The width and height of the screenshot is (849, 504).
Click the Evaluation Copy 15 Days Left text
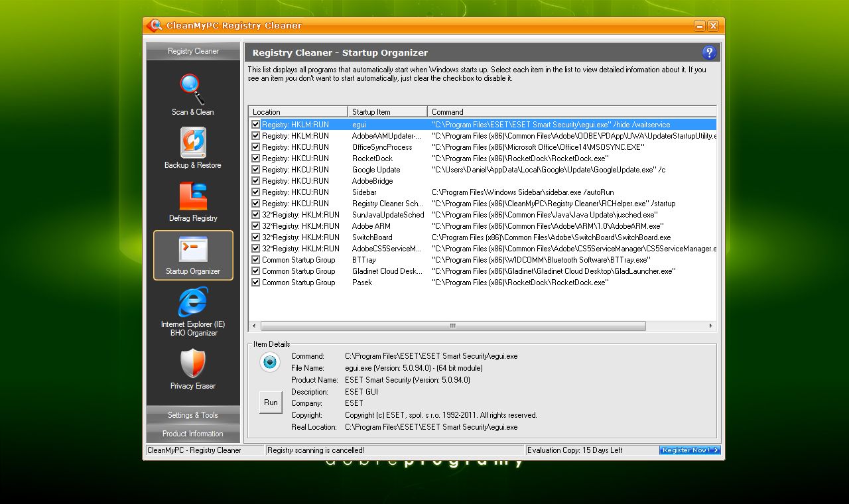click(575, 450)
